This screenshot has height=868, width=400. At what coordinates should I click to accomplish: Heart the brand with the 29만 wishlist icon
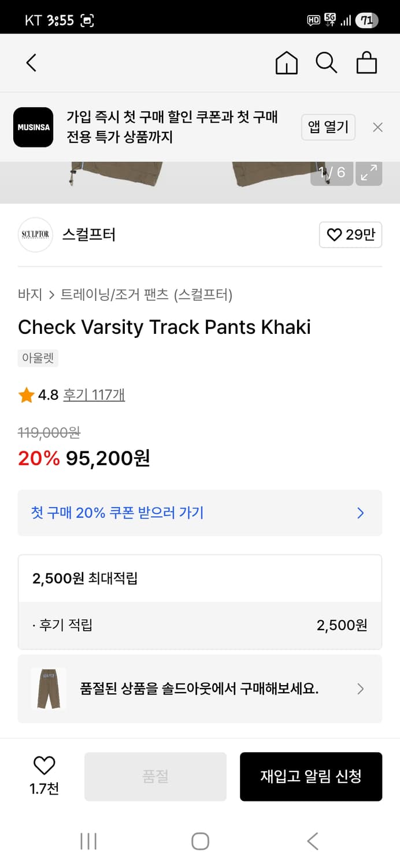pyautogui.click(x=350, y=235)
